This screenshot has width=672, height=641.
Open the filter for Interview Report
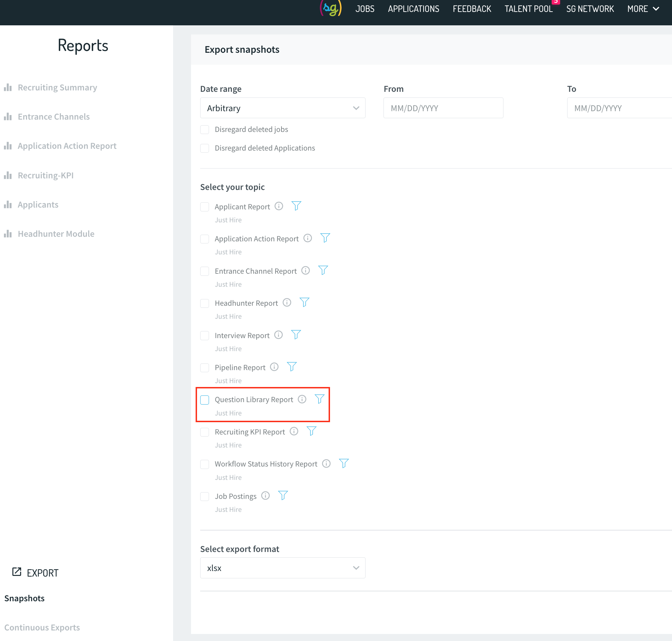point(296,335)
